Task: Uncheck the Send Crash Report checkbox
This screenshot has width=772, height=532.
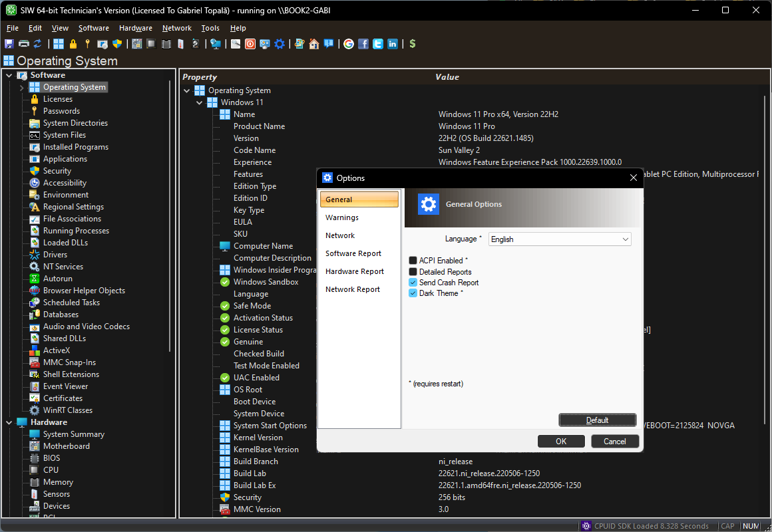Action: pos(413,283)
